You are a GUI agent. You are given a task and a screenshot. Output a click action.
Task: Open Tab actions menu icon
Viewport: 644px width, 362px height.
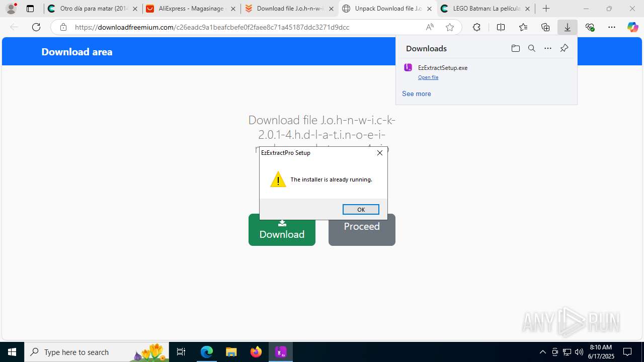point(30,9)
